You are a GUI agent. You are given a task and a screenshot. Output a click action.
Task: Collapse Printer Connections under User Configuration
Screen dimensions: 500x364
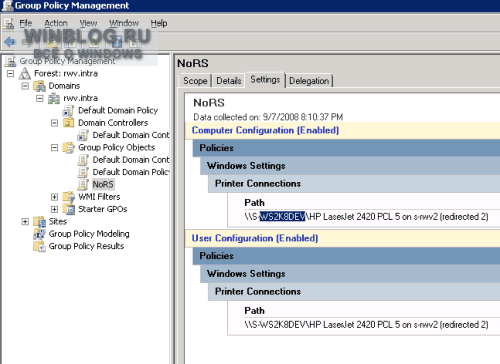(354, 292)
